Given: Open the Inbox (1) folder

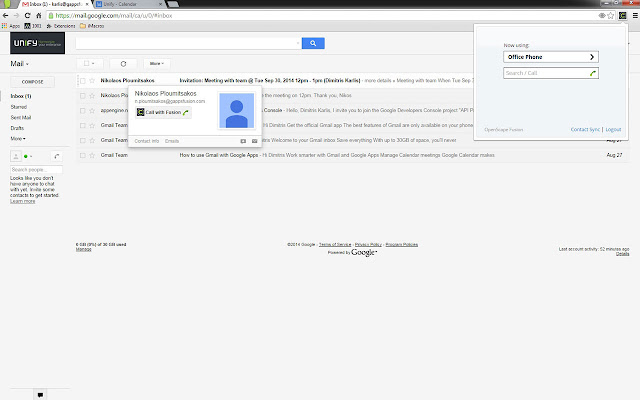Looking at the screenshot, I should [21, 96].
